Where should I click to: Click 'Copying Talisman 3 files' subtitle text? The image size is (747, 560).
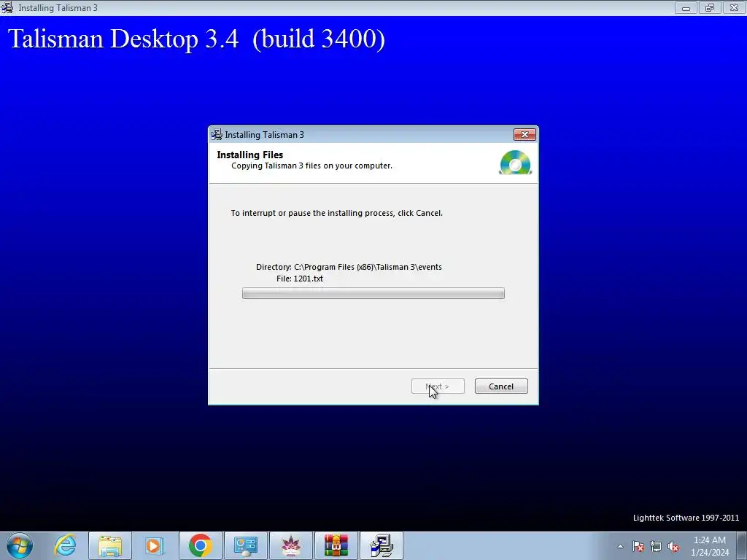(x=311, y=166)
